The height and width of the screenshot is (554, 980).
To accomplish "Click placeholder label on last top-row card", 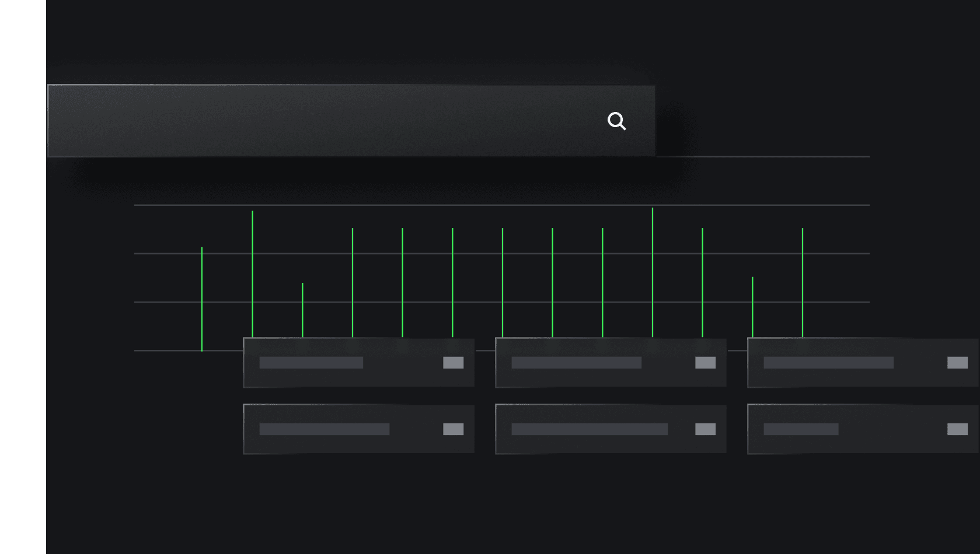I will [828, 363].
